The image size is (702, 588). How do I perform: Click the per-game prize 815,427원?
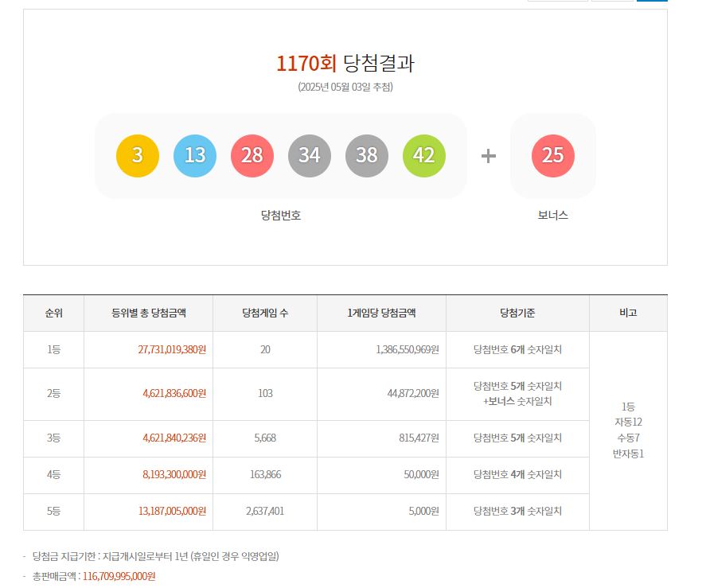pyautogui.click(x=419, y=438)
